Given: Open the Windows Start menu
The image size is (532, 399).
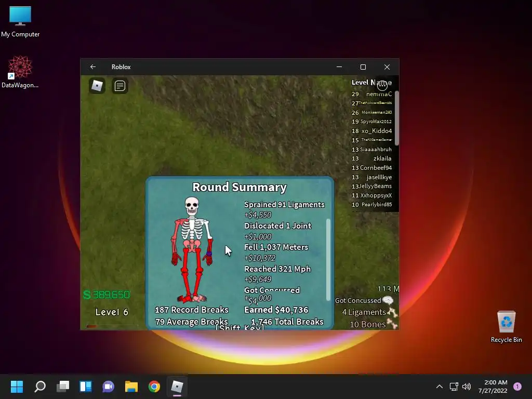Looking at the screenshot, I should tap(17, 387).
